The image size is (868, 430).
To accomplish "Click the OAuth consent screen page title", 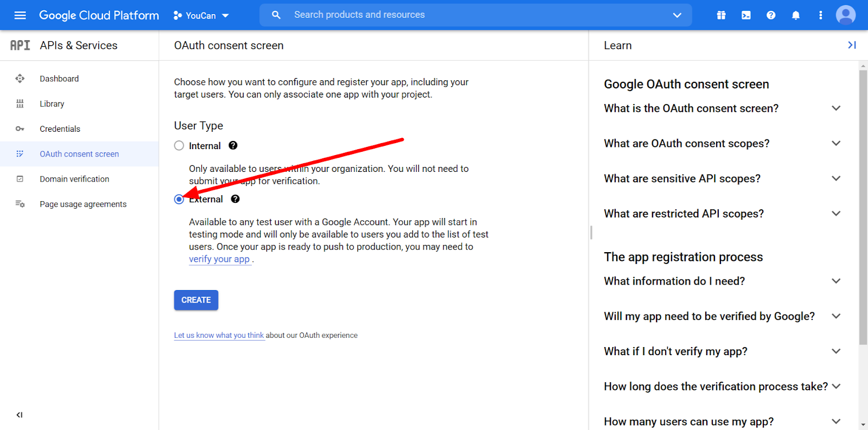I will [x=229, y=46].
